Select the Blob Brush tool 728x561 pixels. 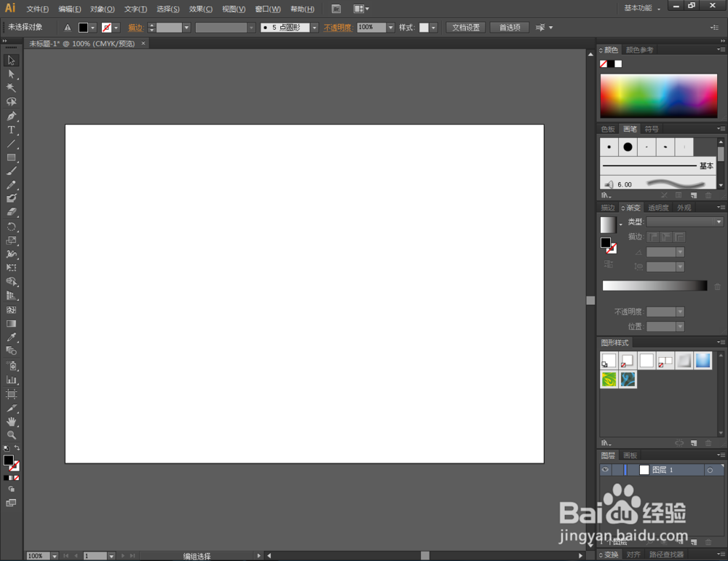coord(11,198)
